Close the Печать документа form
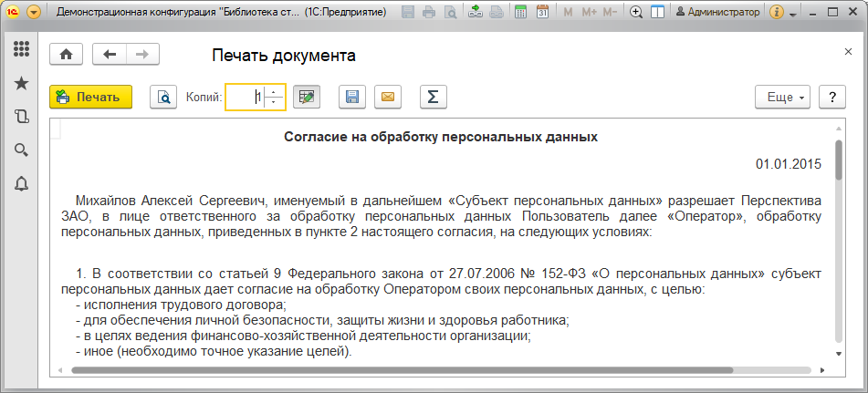 coord(848,51)
